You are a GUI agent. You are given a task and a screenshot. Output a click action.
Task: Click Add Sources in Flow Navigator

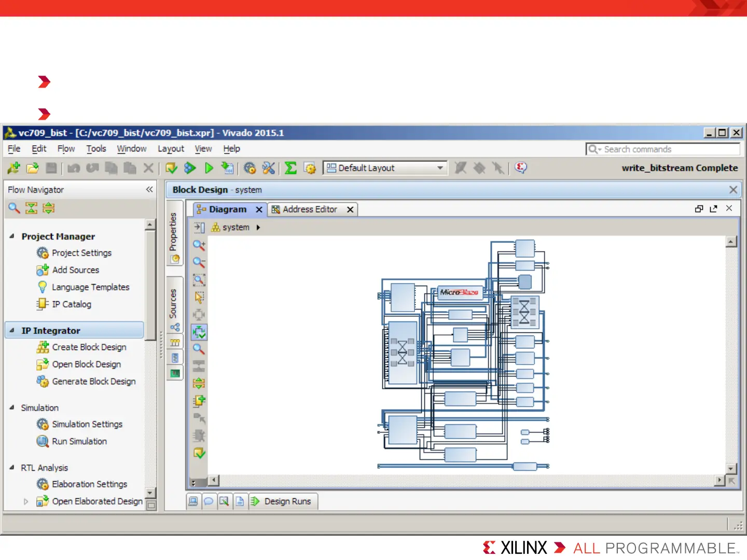click(76, 270)
